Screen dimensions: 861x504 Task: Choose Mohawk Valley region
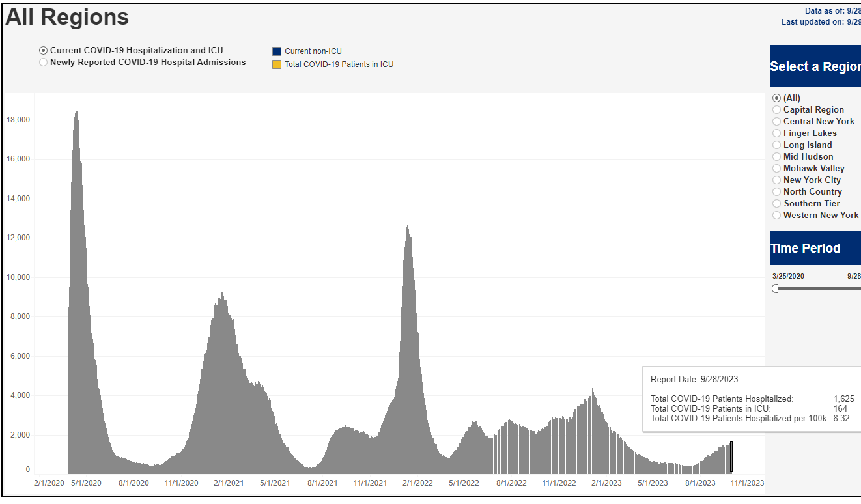tap(776, 169)
